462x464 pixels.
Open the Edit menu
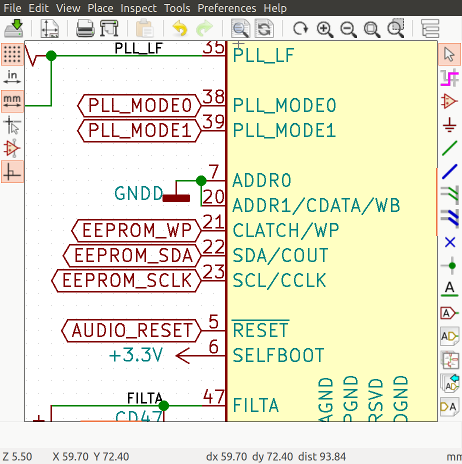[39, 8]
